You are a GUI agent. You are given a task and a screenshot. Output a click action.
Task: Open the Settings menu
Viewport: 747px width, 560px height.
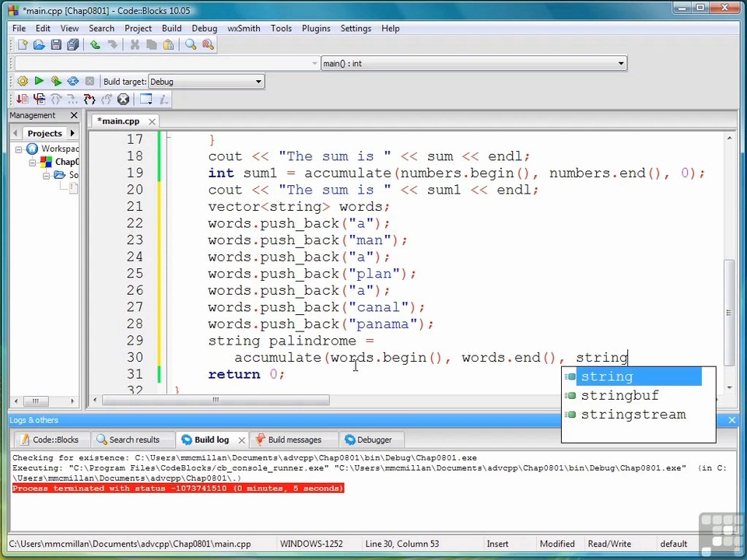pos(356,29)
